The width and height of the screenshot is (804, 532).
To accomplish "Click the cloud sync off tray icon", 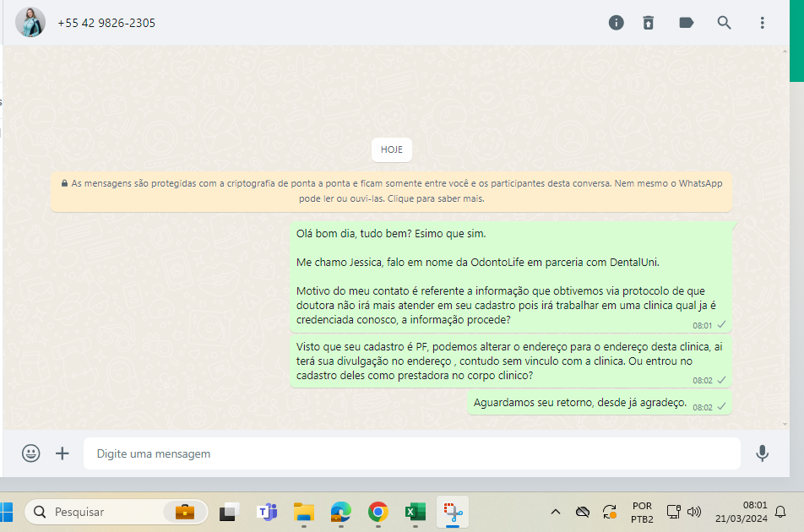I will point(583,512).
